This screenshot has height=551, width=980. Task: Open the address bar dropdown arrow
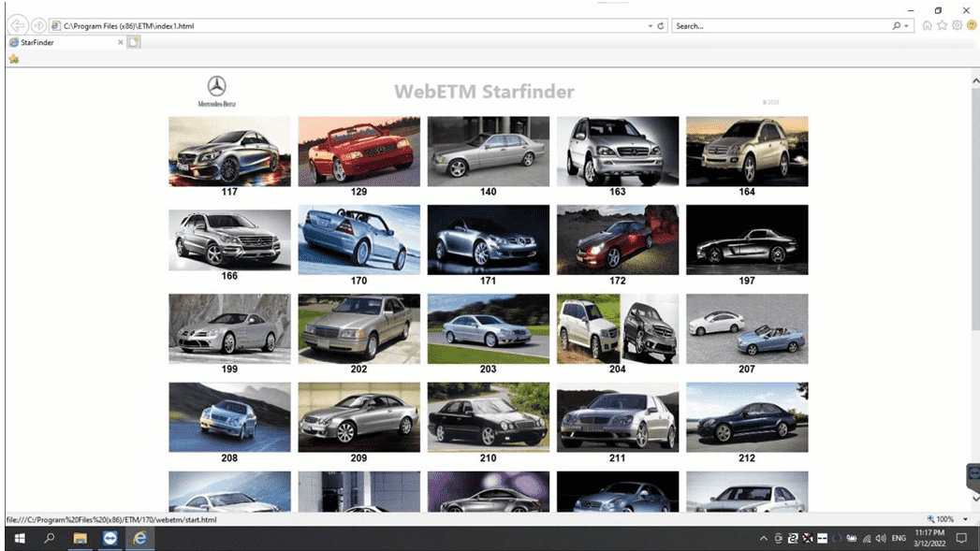(650, 26)
